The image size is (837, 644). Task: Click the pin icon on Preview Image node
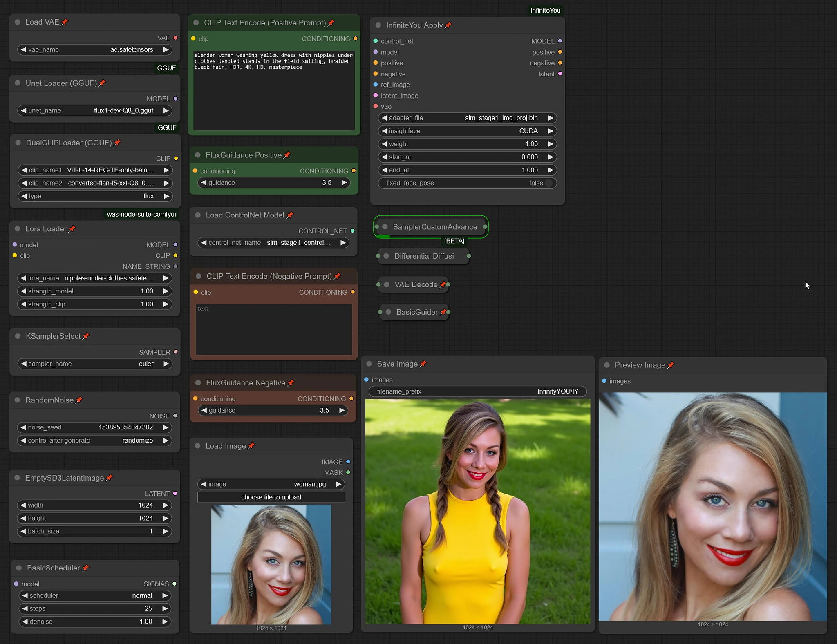coord(671,365)
